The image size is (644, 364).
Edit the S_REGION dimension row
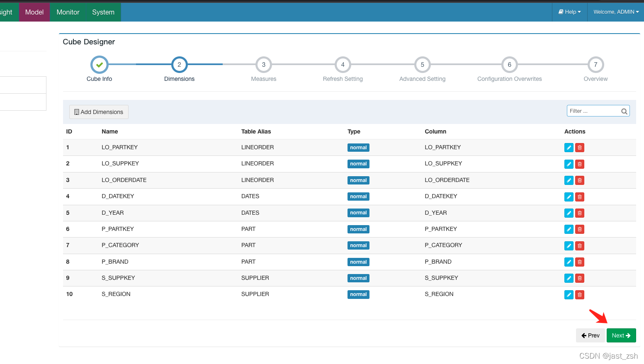pyautogui.click(x=569, y=295)
